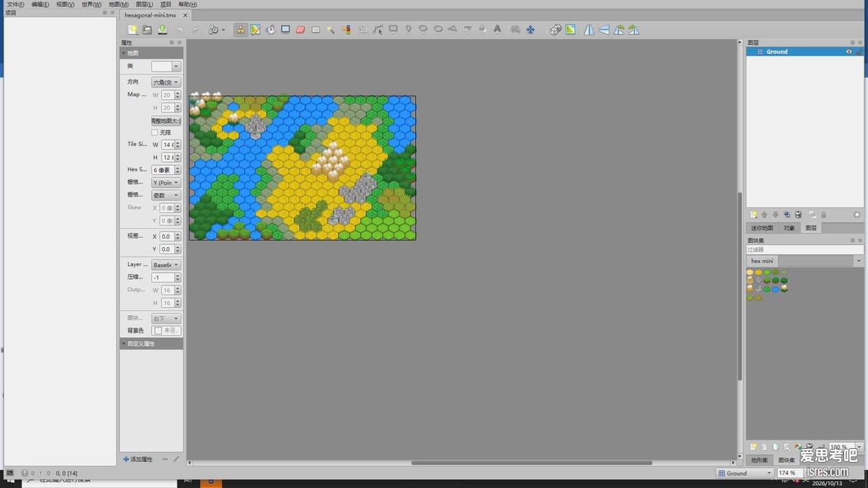This screenshot has width=868, height=488.
Task: Toggle the 无限 infinite map checkbox
Action: click(155, 132)
